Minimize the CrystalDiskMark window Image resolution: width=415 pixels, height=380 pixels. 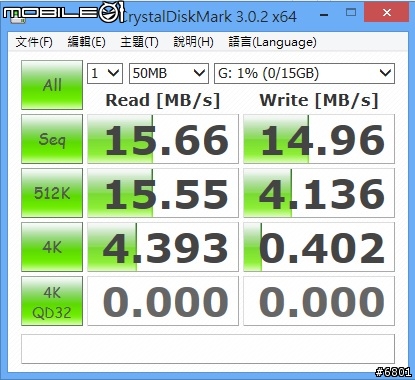click(x=324, y=14)
